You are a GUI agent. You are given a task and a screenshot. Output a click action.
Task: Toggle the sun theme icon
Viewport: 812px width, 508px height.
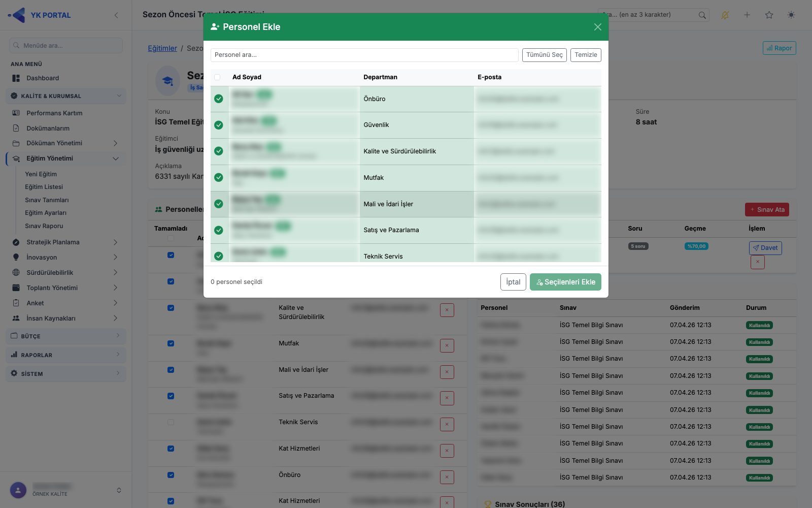(x=791, y=15)
